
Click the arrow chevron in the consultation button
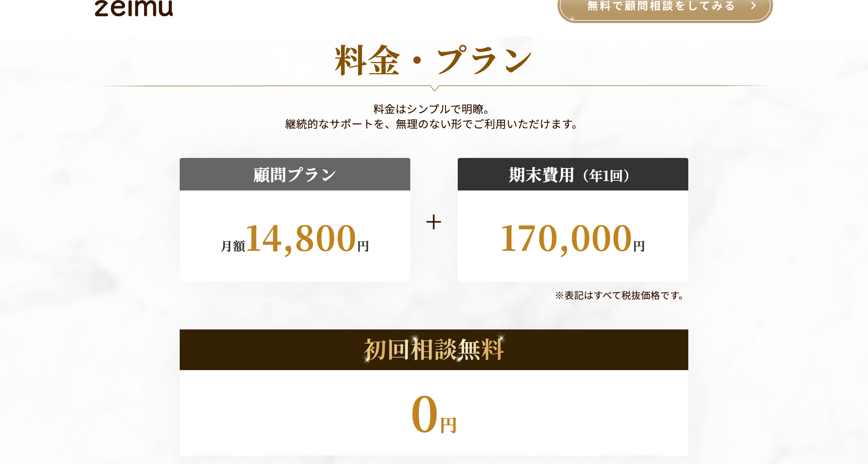pyautogui.click(x=753, y=6)
